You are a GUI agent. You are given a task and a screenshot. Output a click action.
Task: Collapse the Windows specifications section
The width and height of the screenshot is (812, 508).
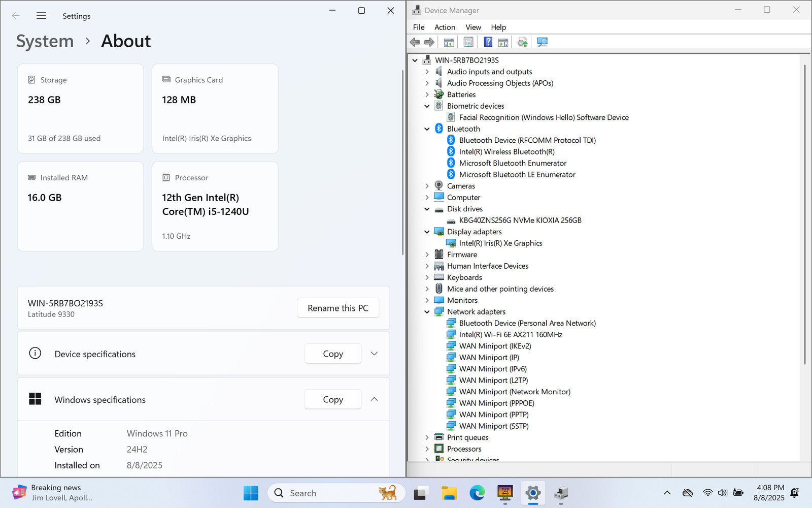point(374,399)
